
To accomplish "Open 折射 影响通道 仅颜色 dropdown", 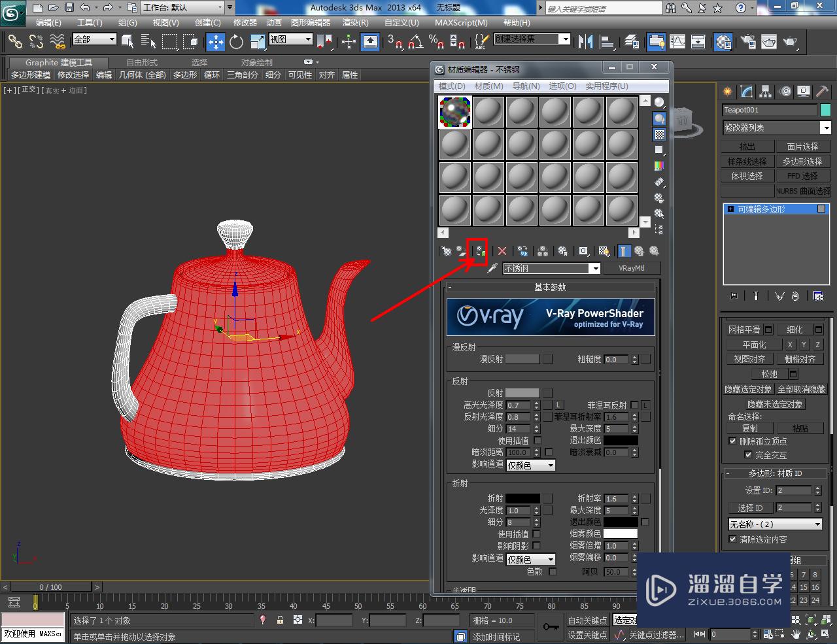I will pyautogui.click(x=531, y=559).
